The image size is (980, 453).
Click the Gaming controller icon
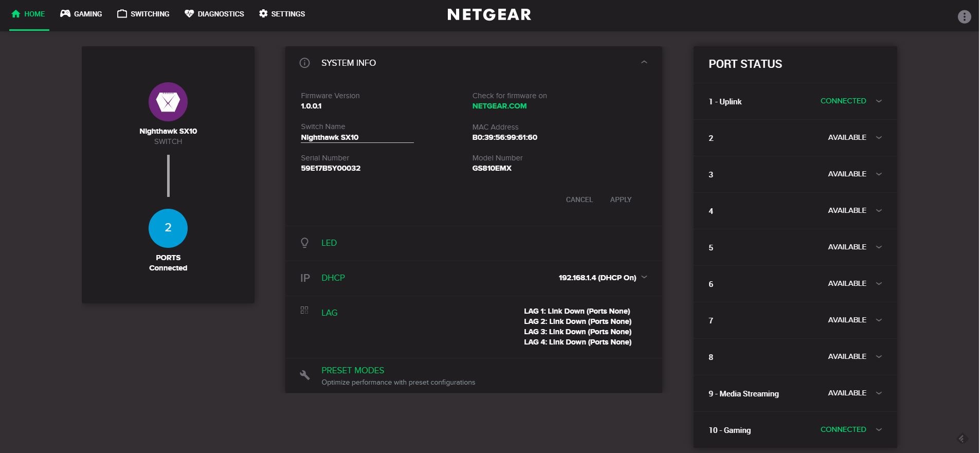[65, 14]
